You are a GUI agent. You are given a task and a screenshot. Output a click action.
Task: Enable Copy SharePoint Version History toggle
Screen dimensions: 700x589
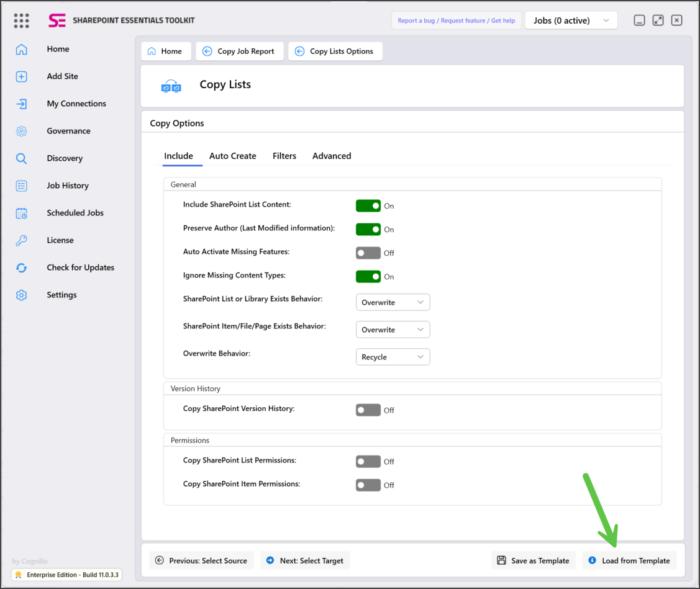coord(368,410)
